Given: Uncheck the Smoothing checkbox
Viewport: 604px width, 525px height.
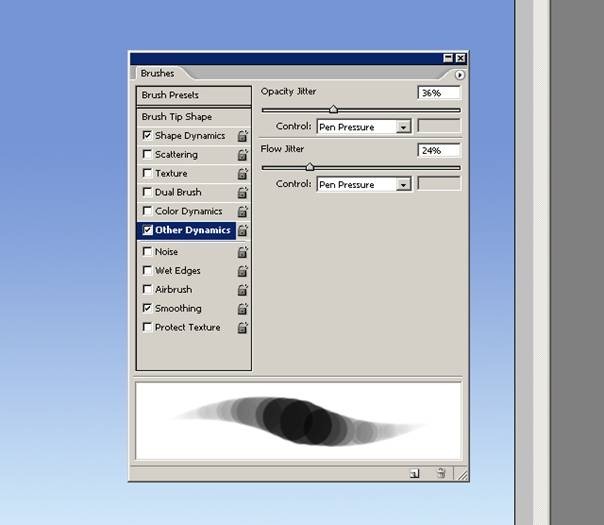Looking at the screenshot, I should [x=148, y=309].
